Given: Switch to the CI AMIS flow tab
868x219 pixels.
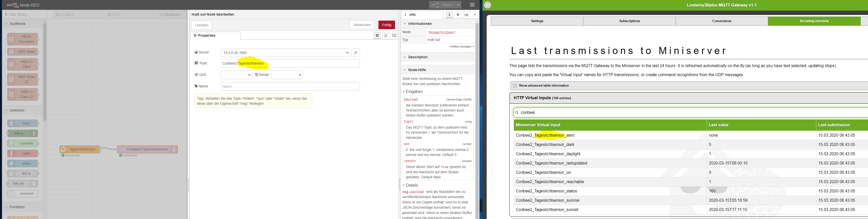Looking at the screenshot, I should (x=78, y=15).
